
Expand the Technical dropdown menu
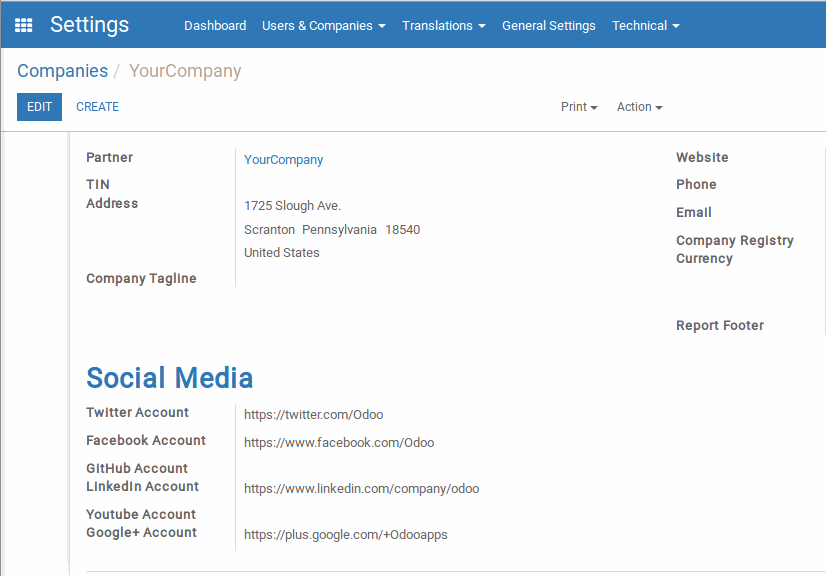pyautogui.click(x=645, y=26)
